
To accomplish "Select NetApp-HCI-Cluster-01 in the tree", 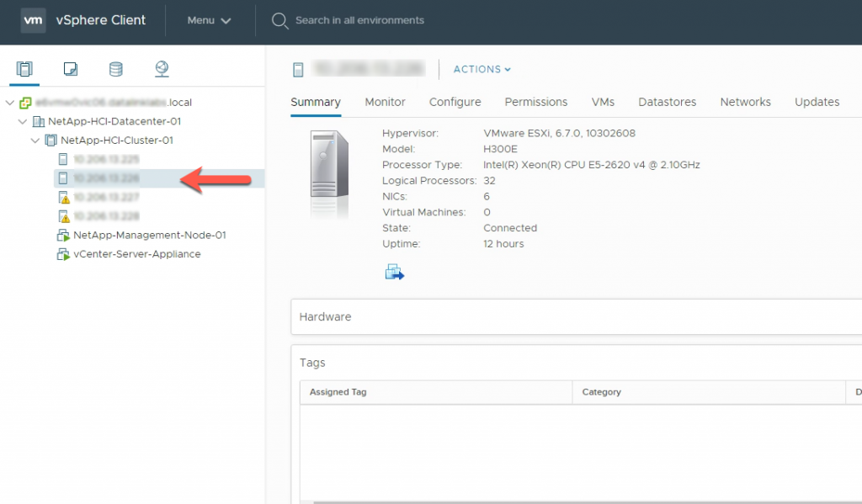I will [x=117, y=141].
